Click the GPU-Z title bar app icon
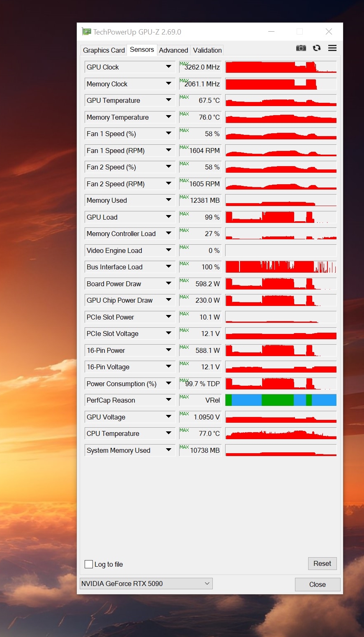Screen dimensions: 364x637 point(86,32)
